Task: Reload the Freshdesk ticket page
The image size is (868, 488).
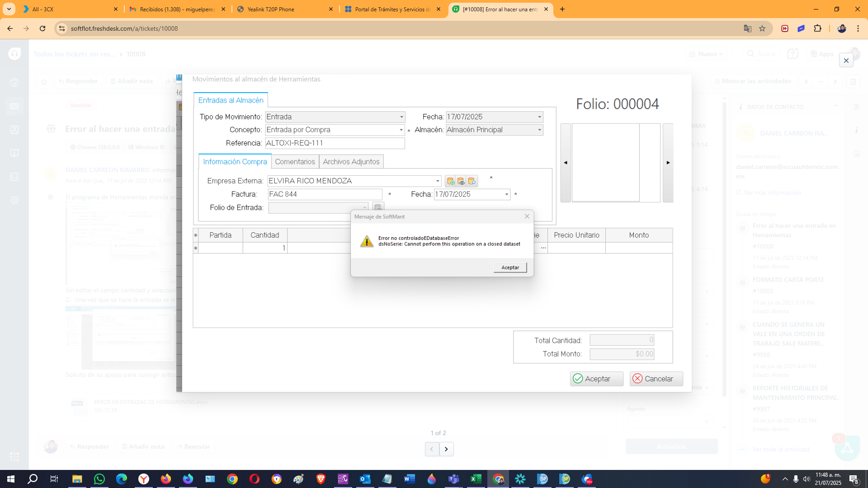Action: click(x=42, y=28)
